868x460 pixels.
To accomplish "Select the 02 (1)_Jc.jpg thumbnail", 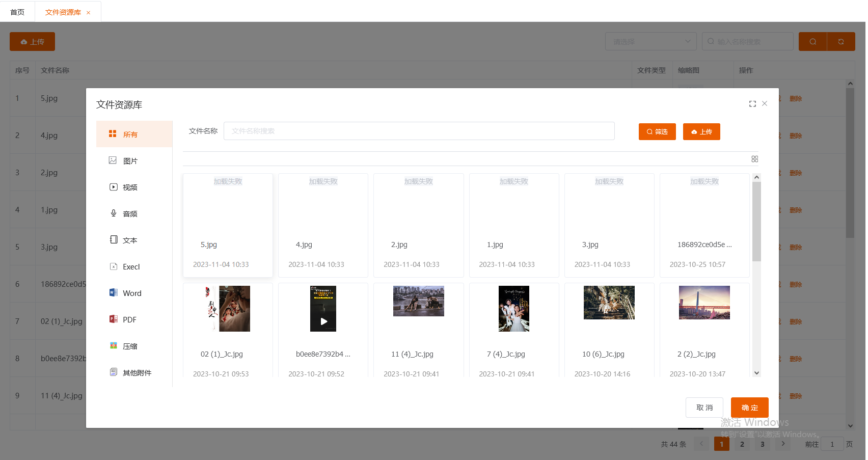I will click(x=228, y=309).
